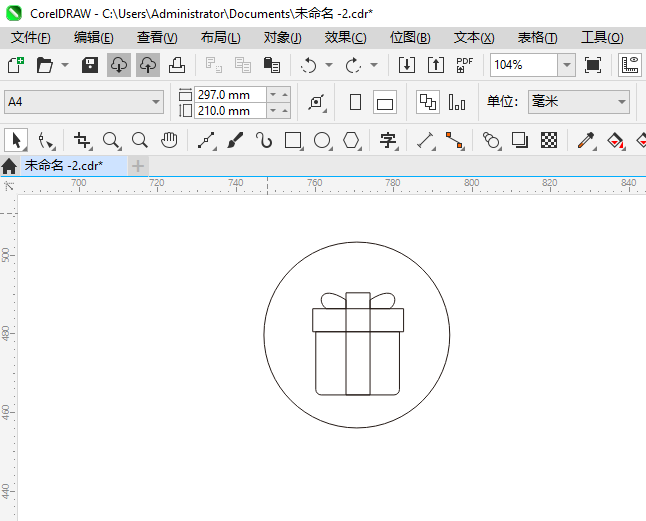Select the Rectangle tool
646x521 pixels.
pyautogui.click(x=293, y=140)
